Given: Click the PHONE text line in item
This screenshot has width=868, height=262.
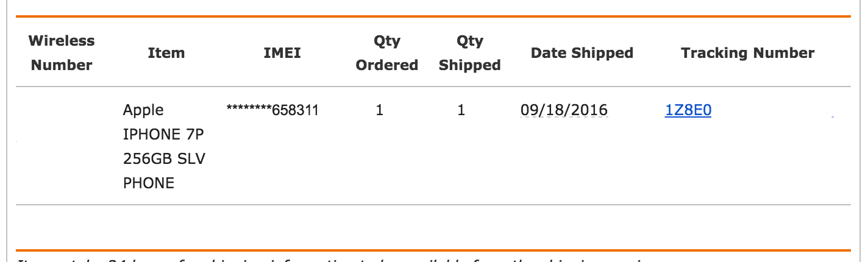Looking at the screenshot, I should [149, 183].
